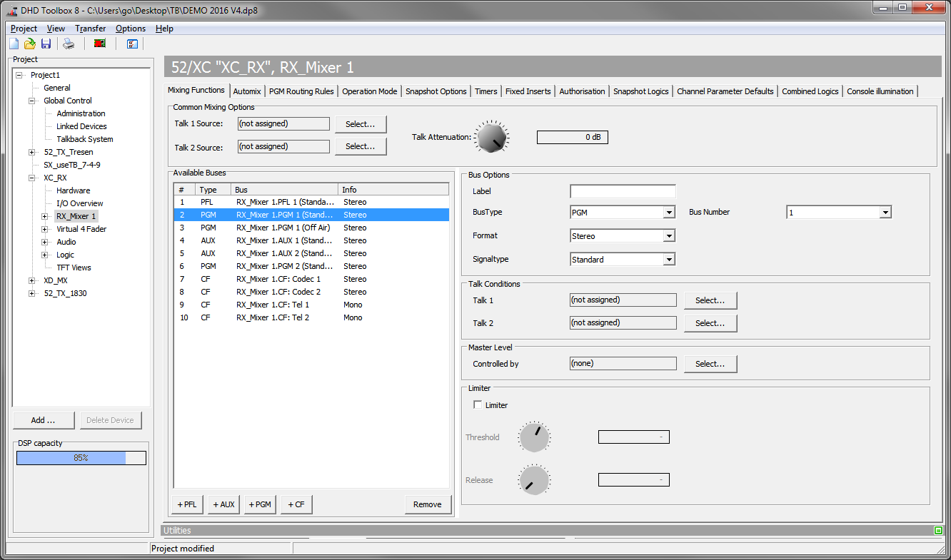Expand the XD_MX device tree node
This screenshot has height=560, width=951.
point(31,280)
